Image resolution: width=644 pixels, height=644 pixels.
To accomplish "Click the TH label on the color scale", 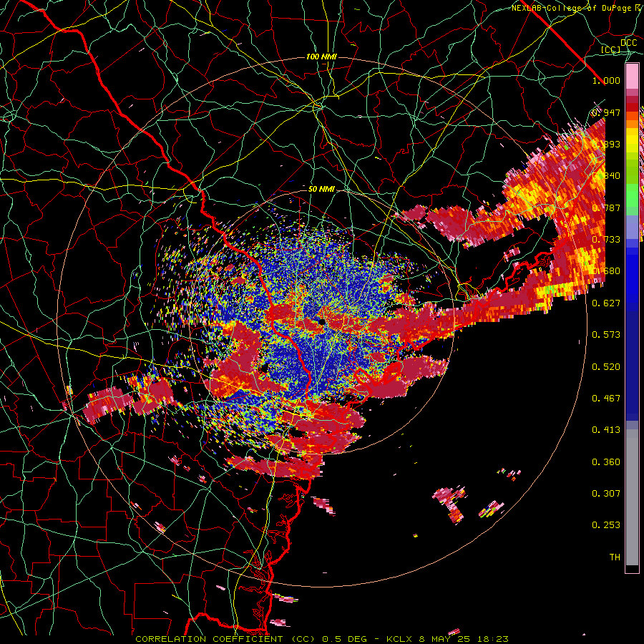I will (x=615, y=557).
